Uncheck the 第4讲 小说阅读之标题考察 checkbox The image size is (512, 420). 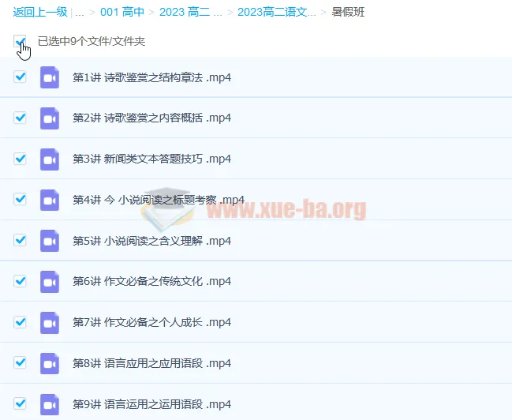[20, 199]
